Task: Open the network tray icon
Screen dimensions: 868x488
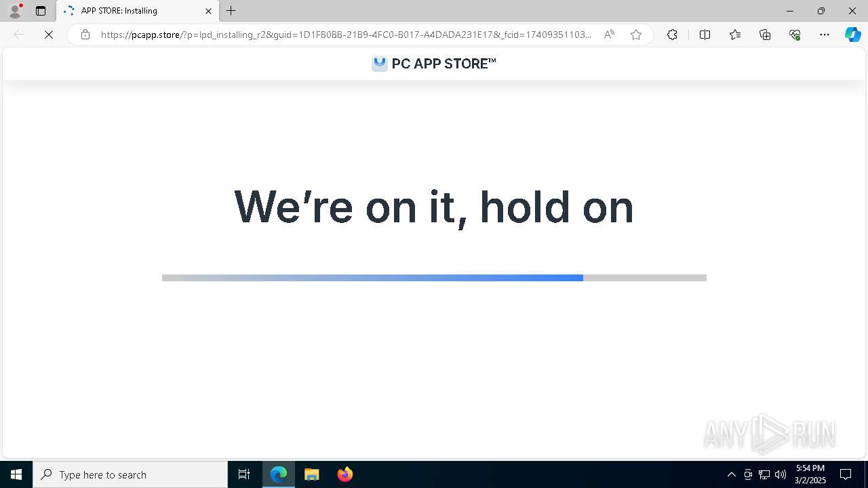Action: coord(764,474)
